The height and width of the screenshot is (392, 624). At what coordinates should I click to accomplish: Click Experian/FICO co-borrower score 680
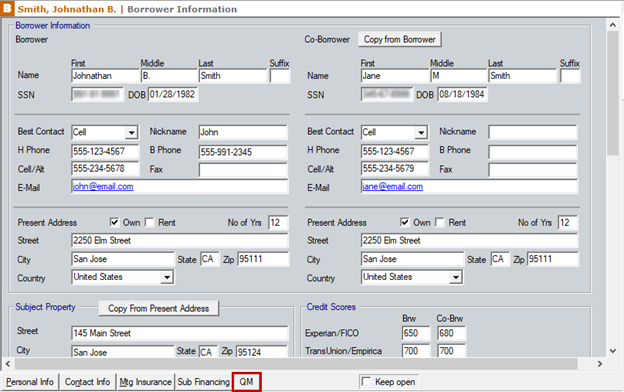pyautogui.click(x=451, y=333)
